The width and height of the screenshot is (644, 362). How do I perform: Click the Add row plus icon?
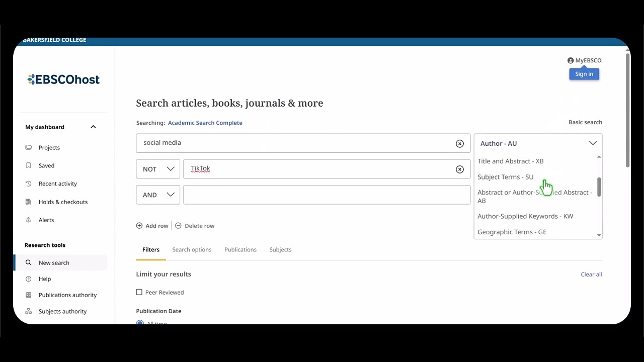pyautogui.click(x=139, y=226)
